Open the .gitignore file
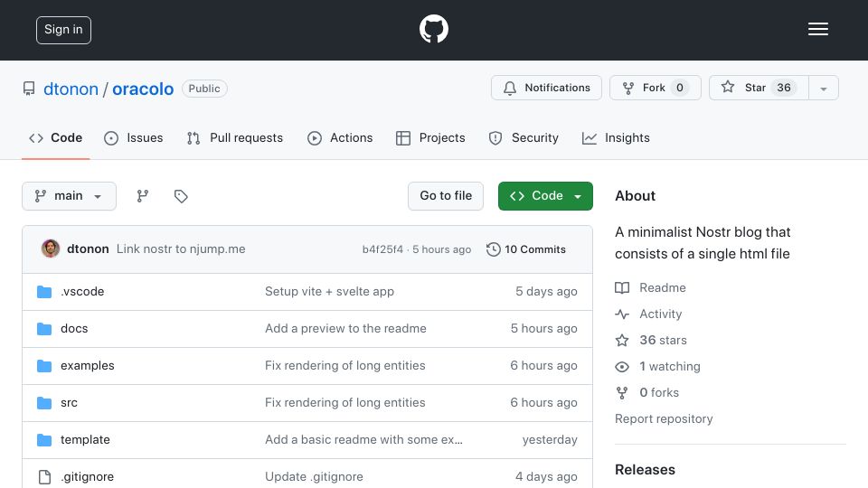868x488 pixels. click(88, 477)
